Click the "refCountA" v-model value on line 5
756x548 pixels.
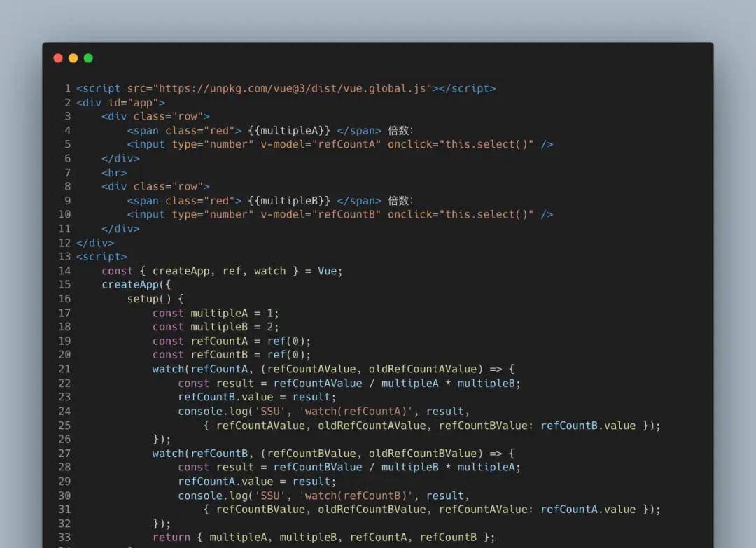[x=346, y=144]
